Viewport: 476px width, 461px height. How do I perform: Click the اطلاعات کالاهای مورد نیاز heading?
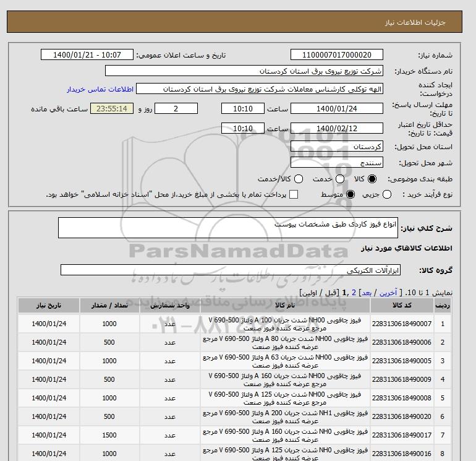tap(407, 248)
